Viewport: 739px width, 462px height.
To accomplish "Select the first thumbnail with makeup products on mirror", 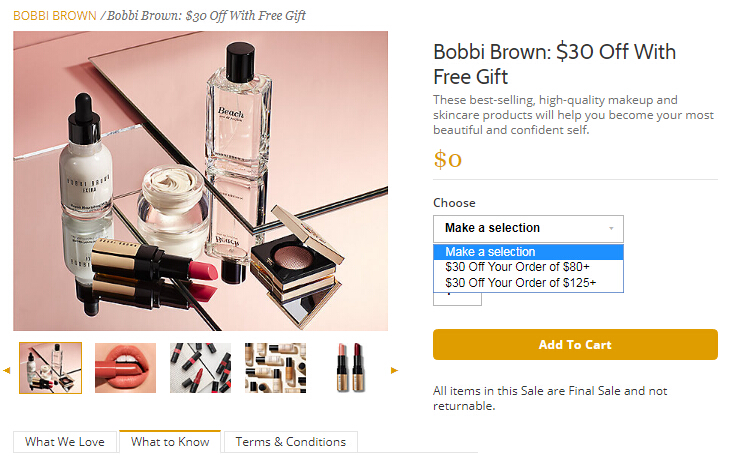I will [50, 368].
